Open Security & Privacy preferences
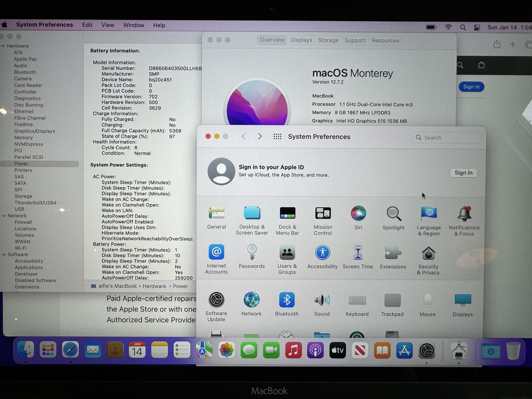The height and width of the screenshot is (399, 532). (x=429, y=260)
